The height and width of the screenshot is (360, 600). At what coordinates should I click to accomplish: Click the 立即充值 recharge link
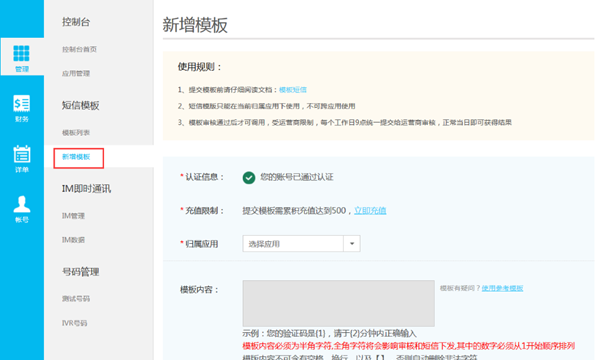[370, 210]
